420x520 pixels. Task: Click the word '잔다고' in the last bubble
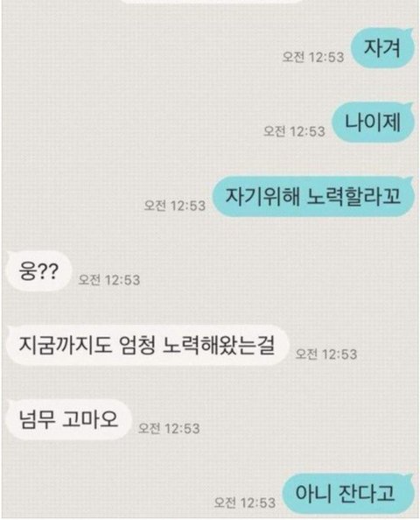(x=367, y=494)
